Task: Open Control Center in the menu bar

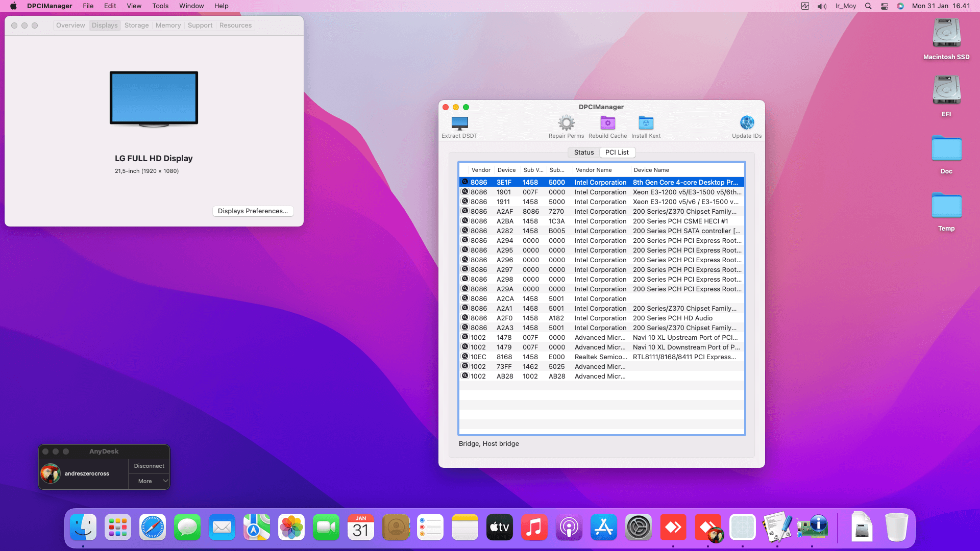Action: click(x=885, y=6)
